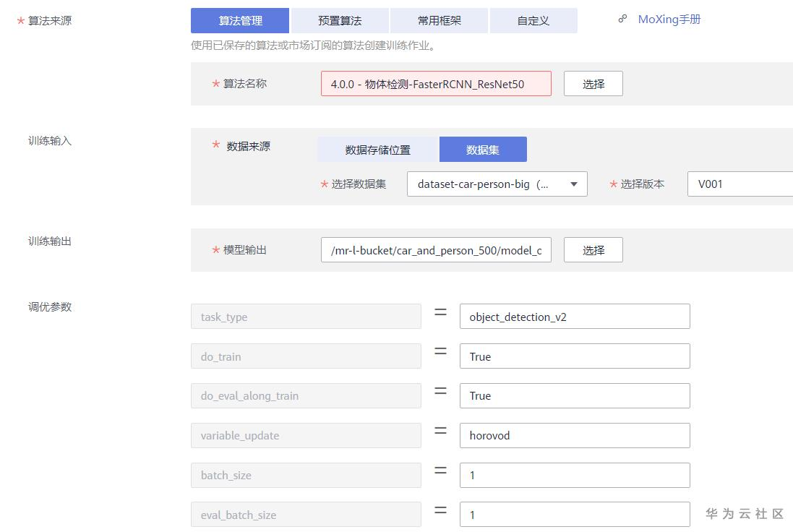This screenshot has width=793, height=532.
Task: Open the MoXing手册 link
Action: tap(669, 20)
